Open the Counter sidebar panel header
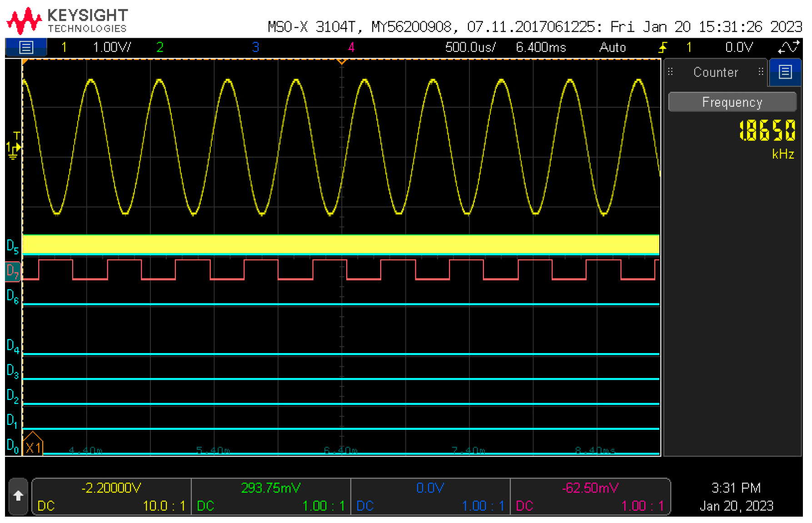The height and width of the screenshot is (523, 812). point(715,72)
